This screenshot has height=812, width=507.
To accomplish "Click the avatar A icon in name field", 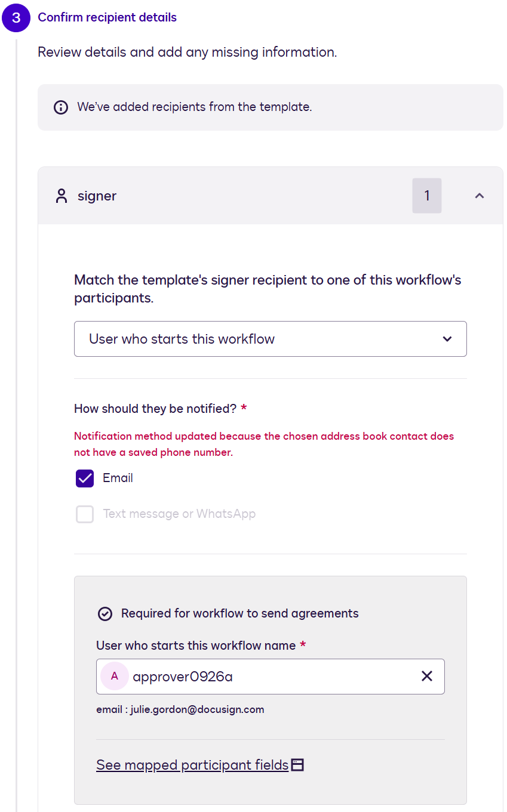I will coord(115,676).
